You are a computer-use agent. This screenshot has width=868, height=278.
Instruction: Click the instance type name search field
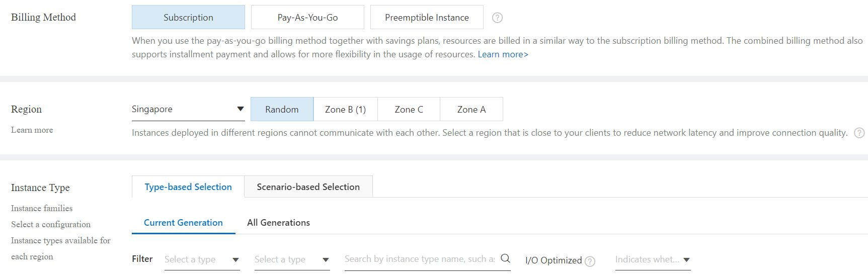[420, 259]
